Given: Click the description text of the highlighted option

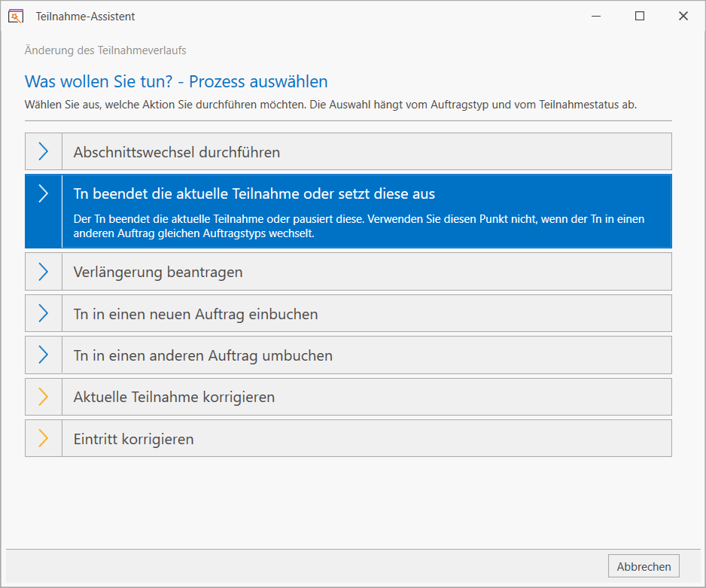Looking at the screenshot, I should coord(359,226).
